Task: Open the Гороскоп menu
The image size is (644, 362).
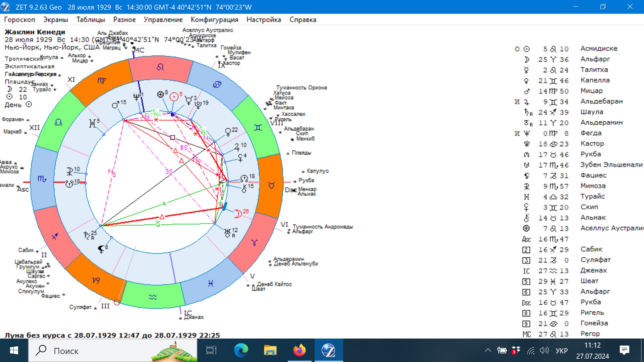Action: [x=19, y=19]
